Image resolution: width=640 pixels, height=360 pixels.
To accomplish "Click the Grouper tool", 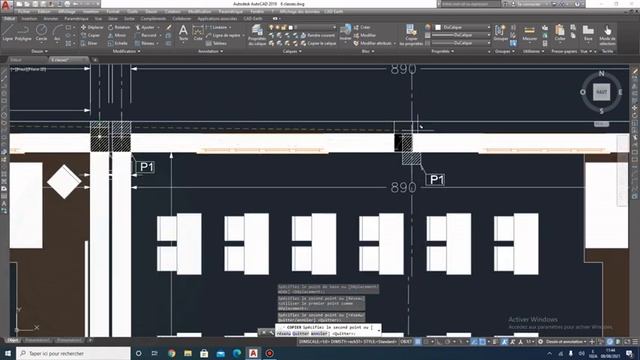I will 500,33.
